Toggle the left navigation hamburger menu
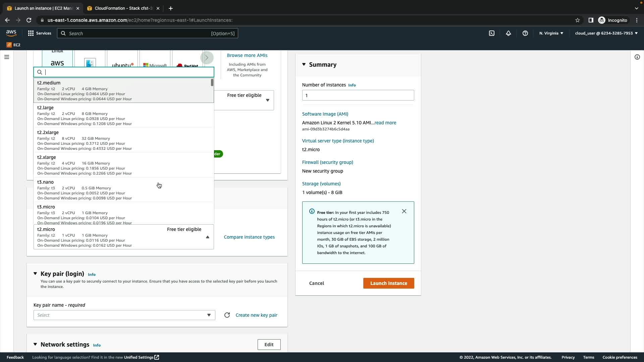644x362 pixels. tap(6, 57)
